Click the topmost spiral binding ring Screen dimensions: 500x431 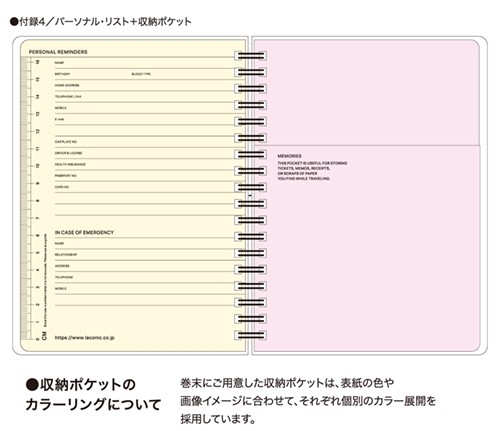[x=251, y=56]
